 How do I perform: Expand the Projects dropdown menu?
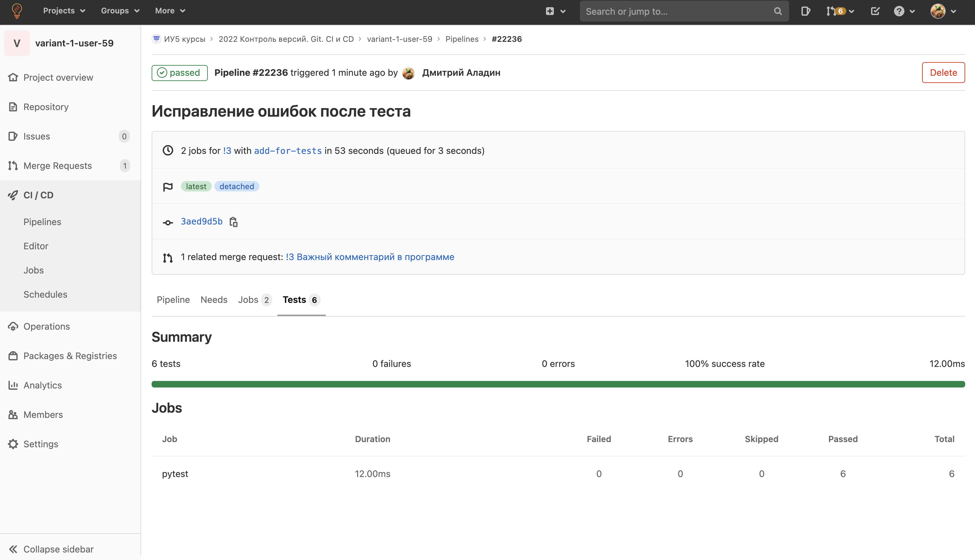[x=64, y=11]
